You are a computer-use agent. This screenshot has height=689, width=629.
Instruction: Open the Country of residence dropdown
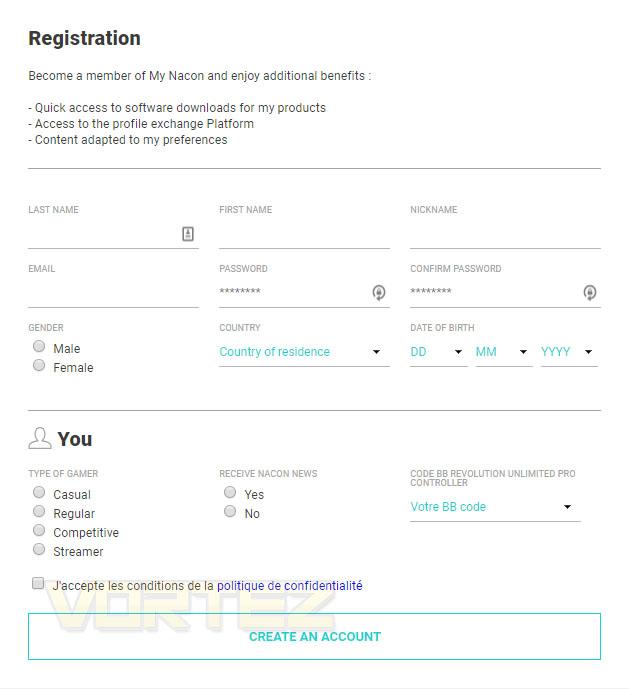click(304, 352)
